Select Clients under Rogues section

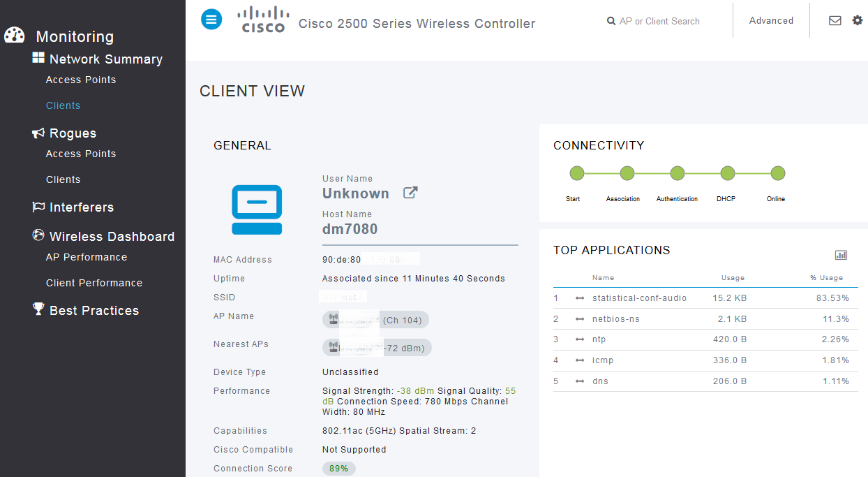pyautogui.click(x=63, y=179)
